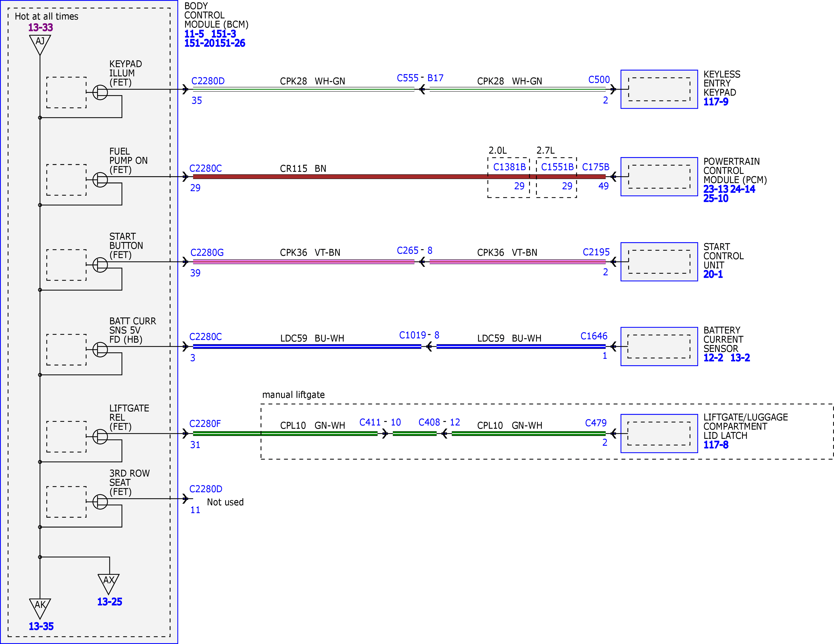Click connector C500 label
This screenshot has width=834, height=644.
coord(599,80)
